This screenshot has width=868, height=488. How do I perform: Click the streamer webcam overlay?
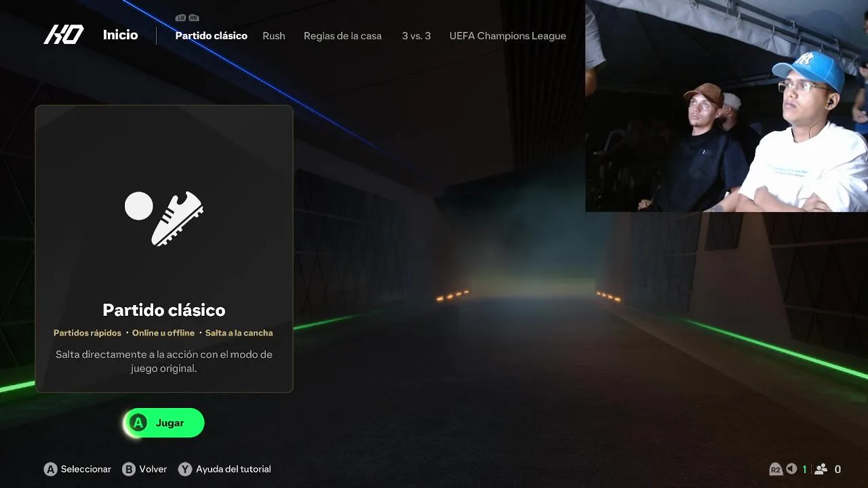(x=726, y=106)
